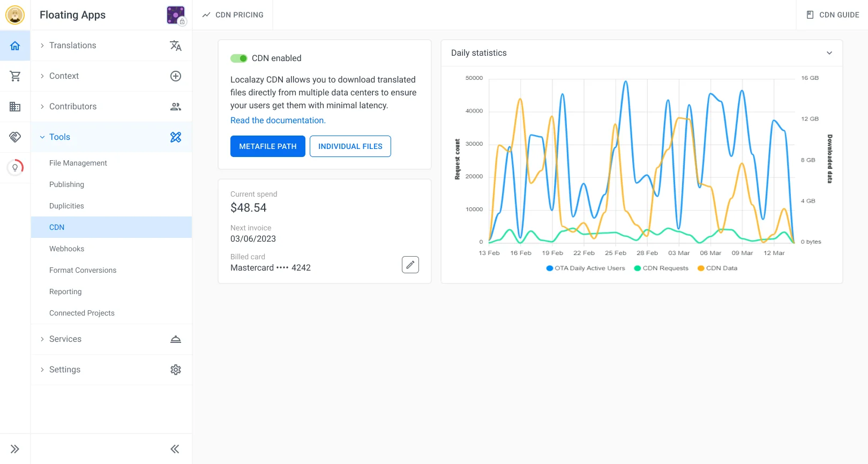This screenshot has width=868, height=464.
Task: Click the home icon in left rail
Action: coord(15,46)
